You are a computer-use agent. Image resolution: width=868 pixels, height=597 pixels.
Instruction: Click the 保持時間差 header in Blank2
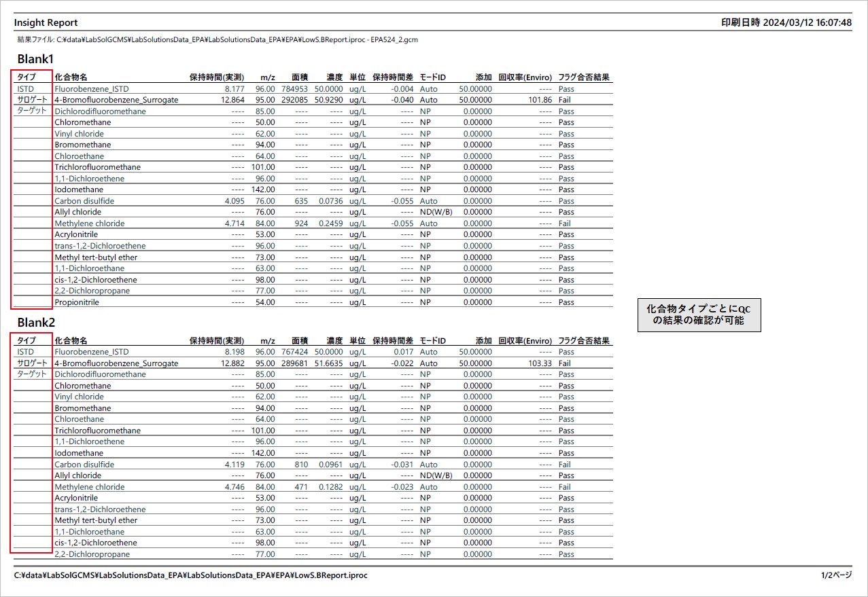[x=393, y=341]
